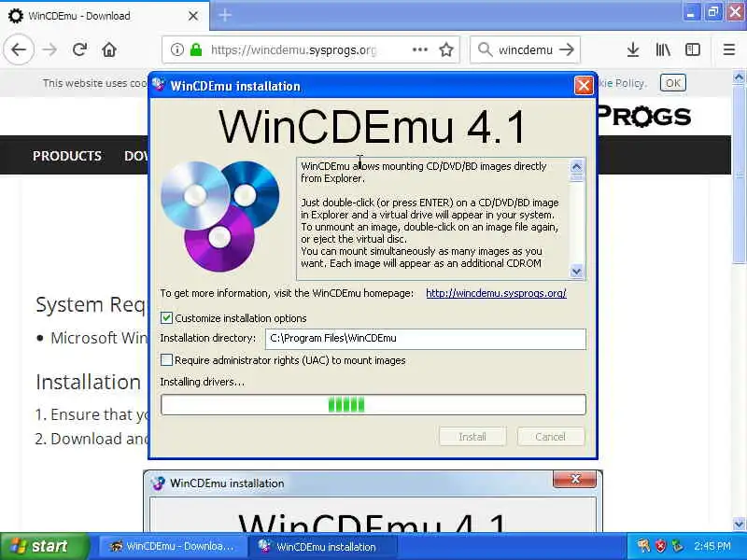Open site information icon in address bar
747x560 pixels.
click(177, 49)
